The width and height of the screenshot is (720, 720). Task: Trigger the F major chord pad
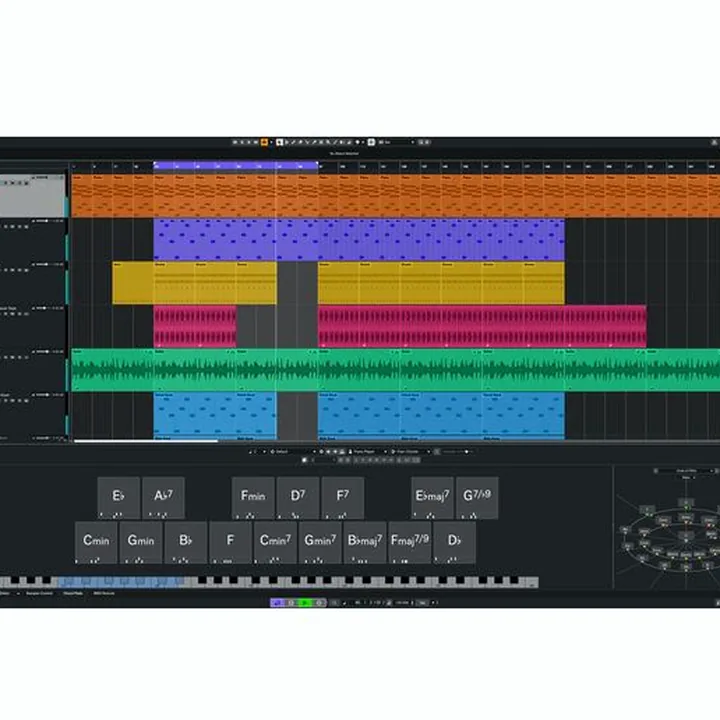(x=231, y=542)
